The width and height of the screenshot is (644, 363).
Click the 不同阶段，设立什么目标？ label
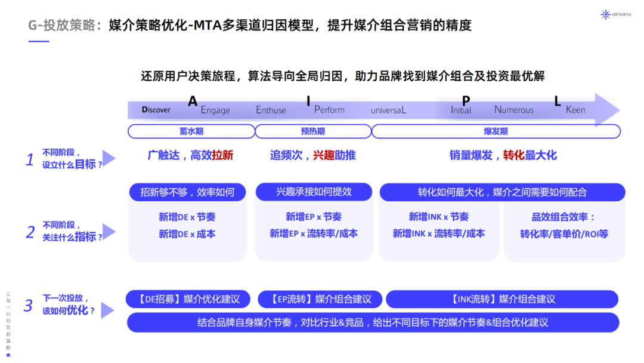click(x=72, y=159)
